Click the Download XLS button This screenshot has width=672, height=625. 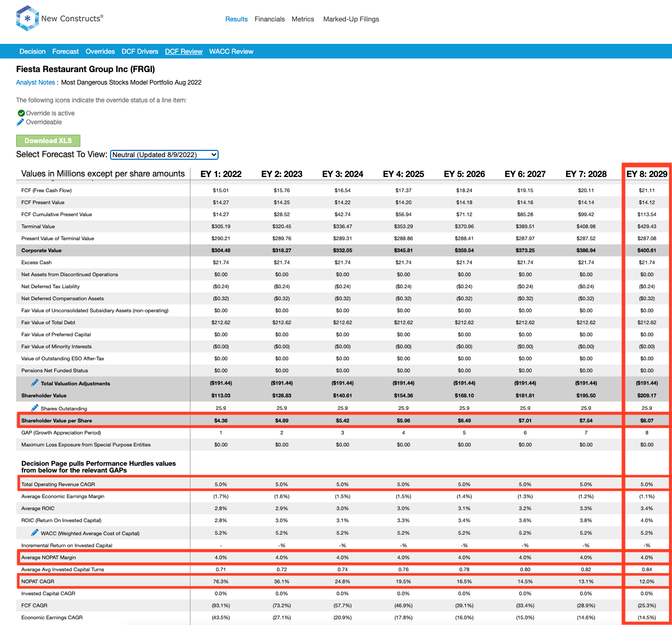(48, 140)
